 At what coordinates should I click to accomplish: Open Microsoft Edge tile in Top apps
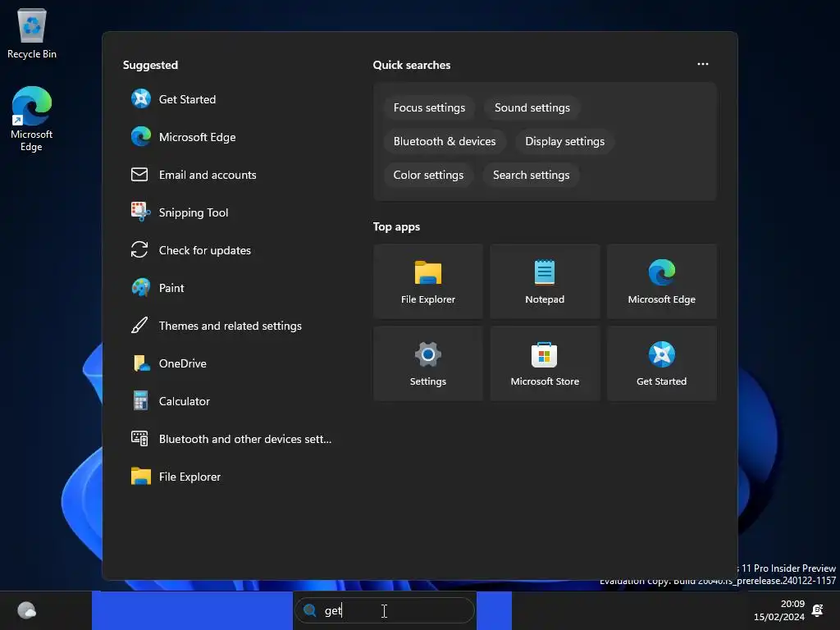tap(662, 281)
